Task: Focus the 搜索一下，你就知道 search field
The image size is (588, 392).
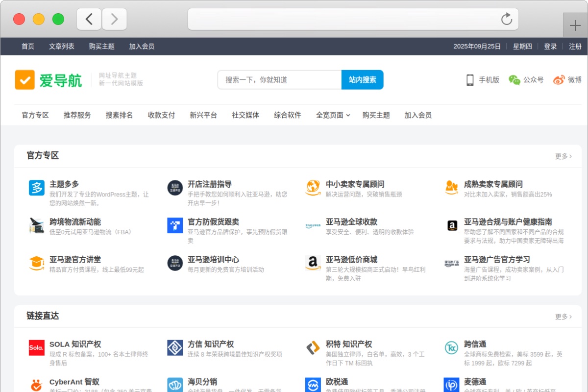Action: (279, 80)
